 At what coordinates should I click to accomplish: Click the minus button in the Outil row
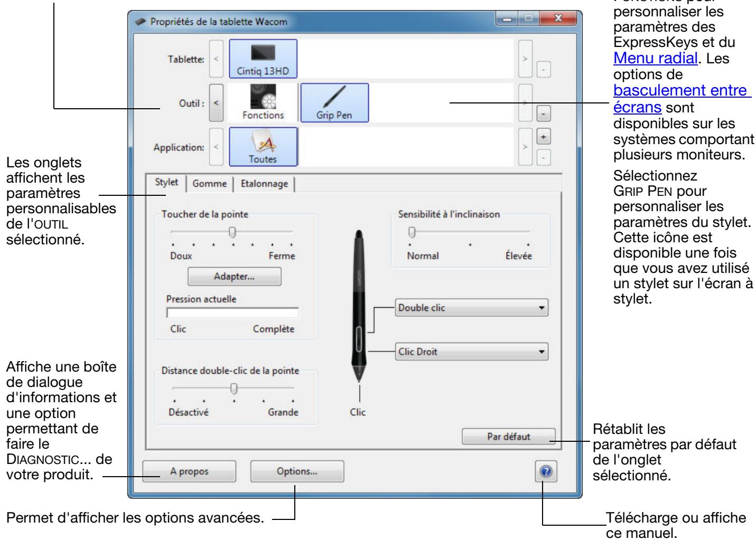(544, 113)
